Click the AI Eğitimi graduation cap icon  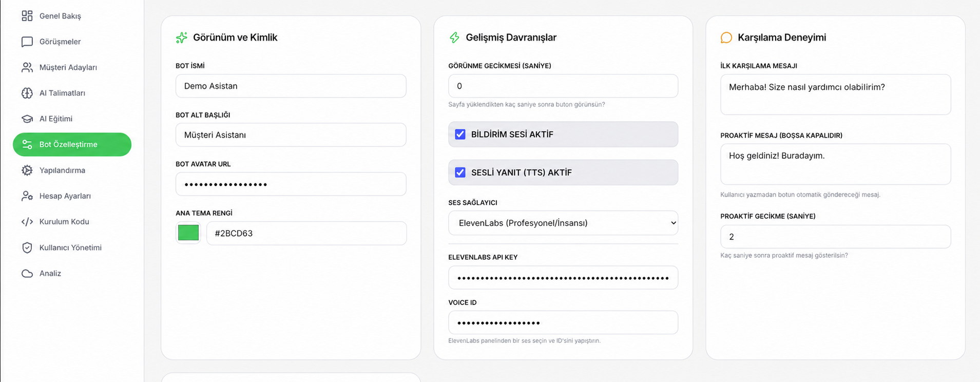point(27,119)
